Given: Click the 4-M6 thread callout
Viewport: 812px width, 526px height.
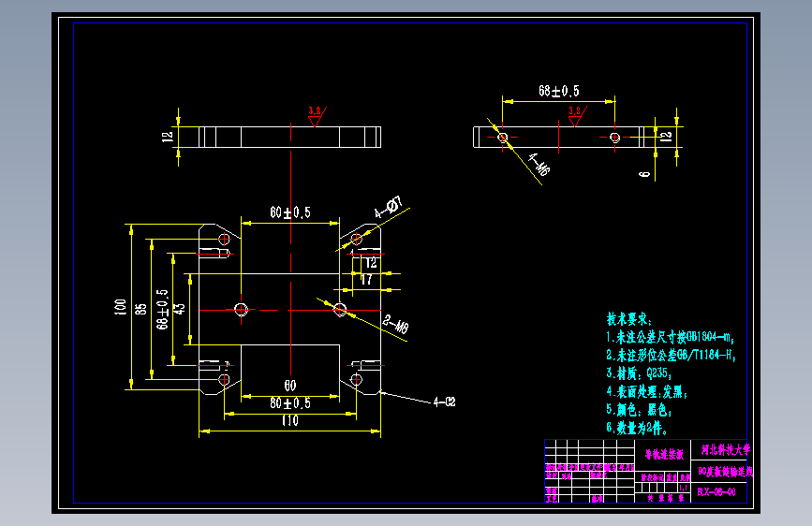Looking at the screenshot, I should point(539,164).
